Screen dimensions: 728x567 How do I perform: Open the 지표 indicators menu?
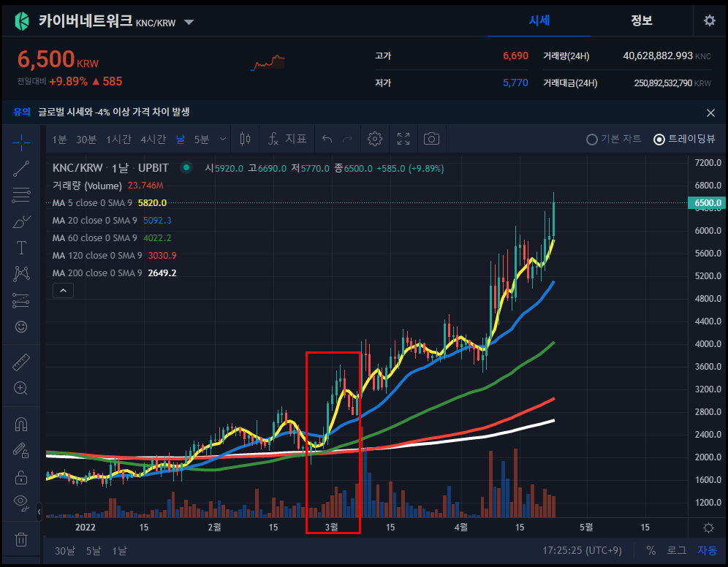click(287, 139)
